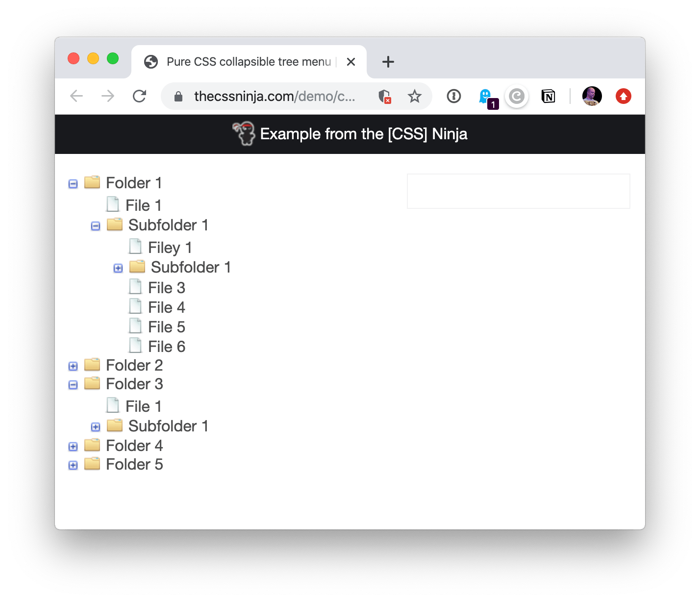
Task: Expand Folder 2
Action: pos(73,366)
